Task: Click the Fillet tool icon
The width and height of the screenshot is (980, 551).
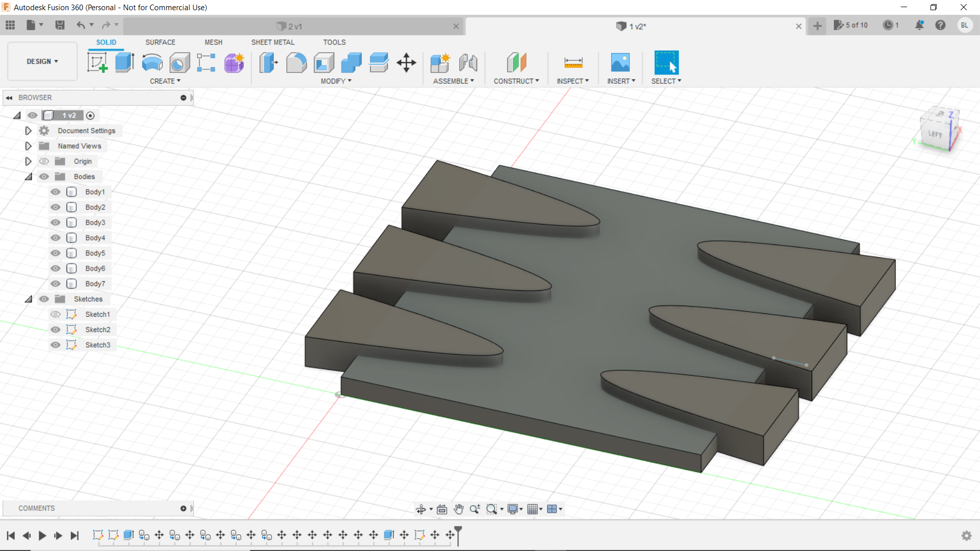Action: tap(296, 63)
